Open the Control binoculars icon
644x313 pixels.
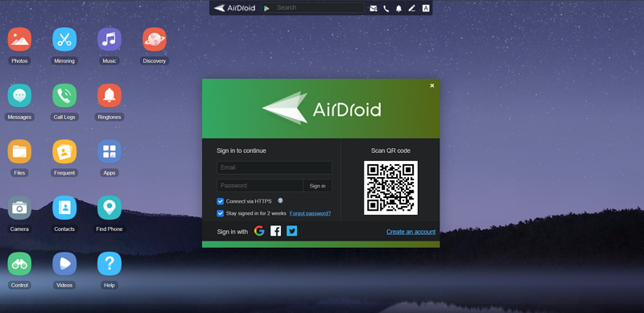[x=19, y=264]
